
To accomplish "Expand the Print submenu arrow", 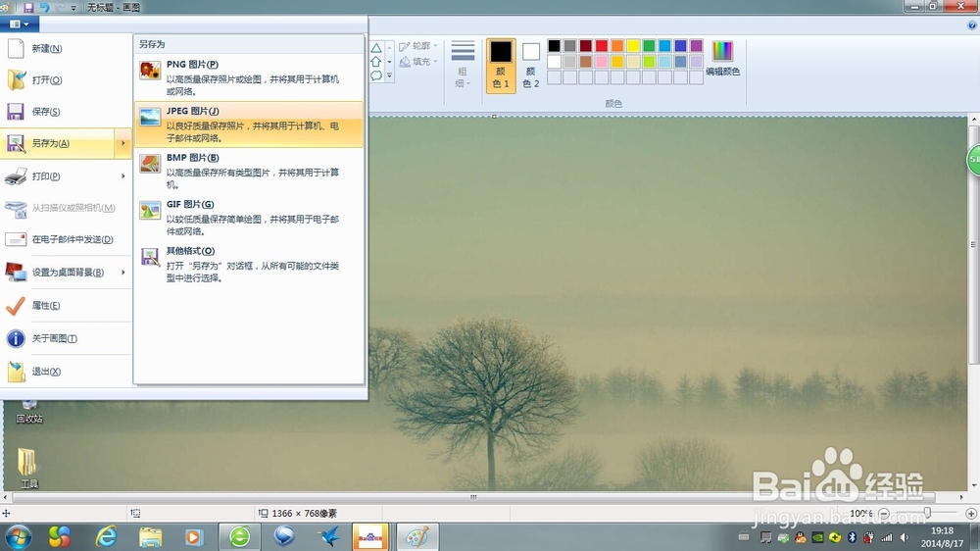I will coord(123,176).
